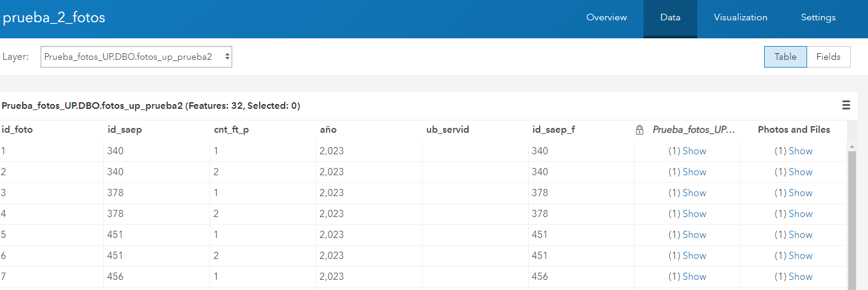The width and height of the screenshot is (868, 290).
Task: Open the Layer dropdown selector
Action: tap(136, 57)
